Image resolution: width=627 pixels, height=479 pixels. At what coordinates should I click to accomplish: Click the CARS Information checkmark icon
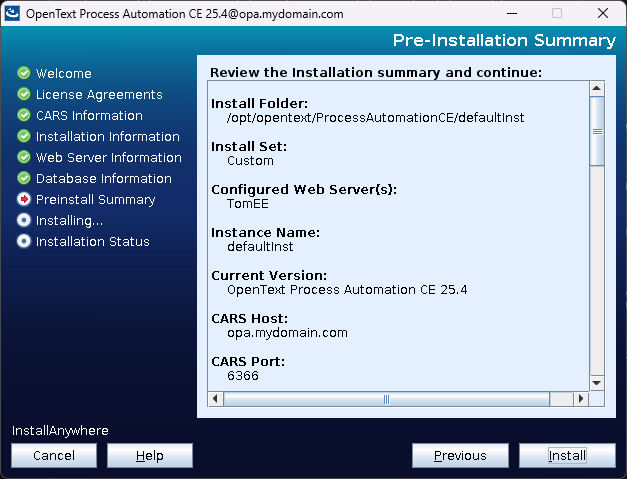click(24, 115)
